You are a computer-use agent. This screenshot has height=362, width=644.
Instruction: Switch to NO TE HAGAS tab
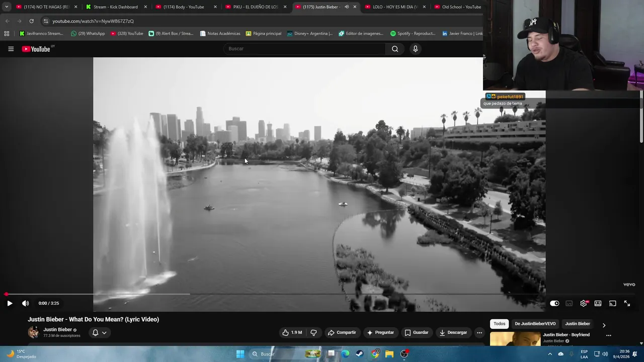46,7
